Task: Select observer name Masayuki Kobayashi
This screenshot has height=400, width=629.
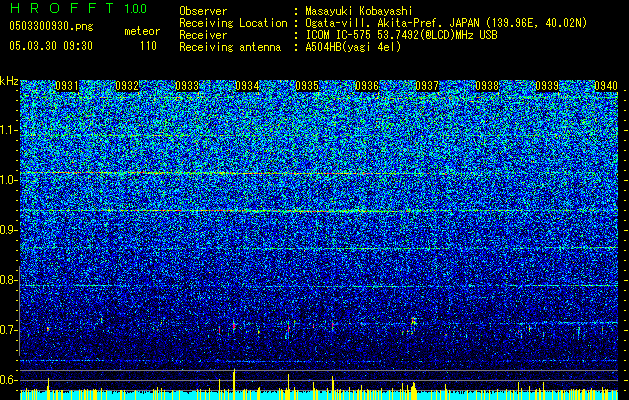Action: point(359,11)
